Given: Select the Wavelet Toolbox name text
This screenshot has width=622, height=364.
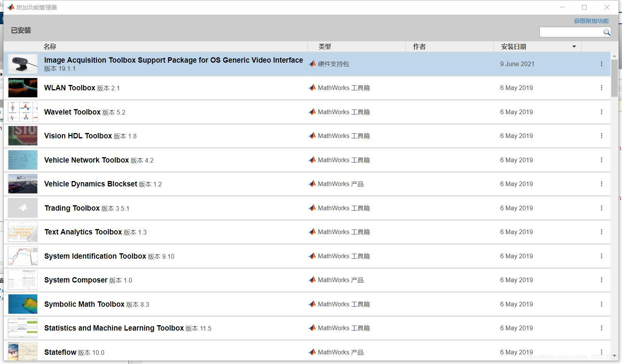Looking at the screenshot, I should pos(72,112).
